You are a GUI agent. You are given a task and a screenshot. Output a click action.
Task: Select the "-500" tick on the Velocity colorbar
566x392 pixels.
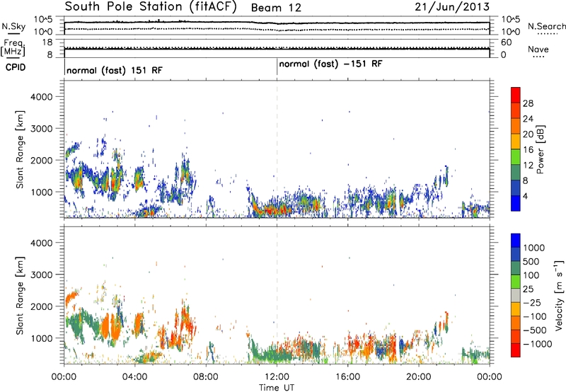(535, 330)
